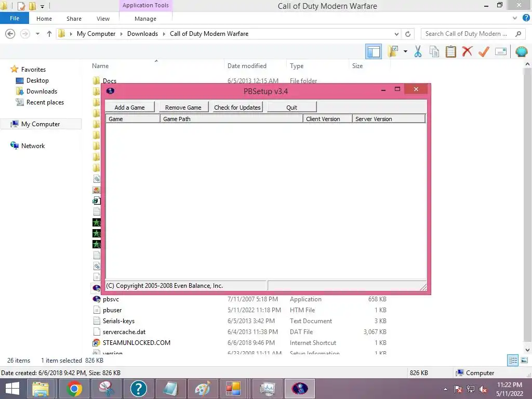Click the forward navigation arrow
532x399 pixels.
pyautogui.click(x=25, y=34)
